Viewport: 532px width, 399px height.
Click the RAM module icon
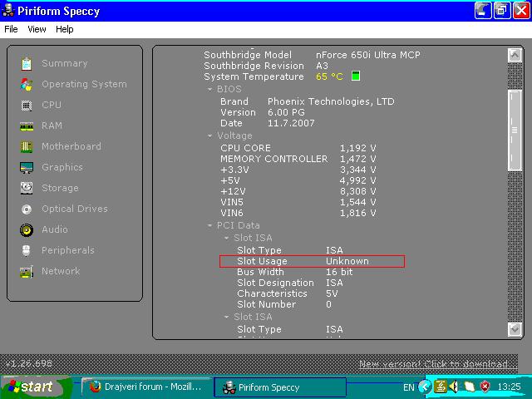pyautogui.click(x=27, y=126)
